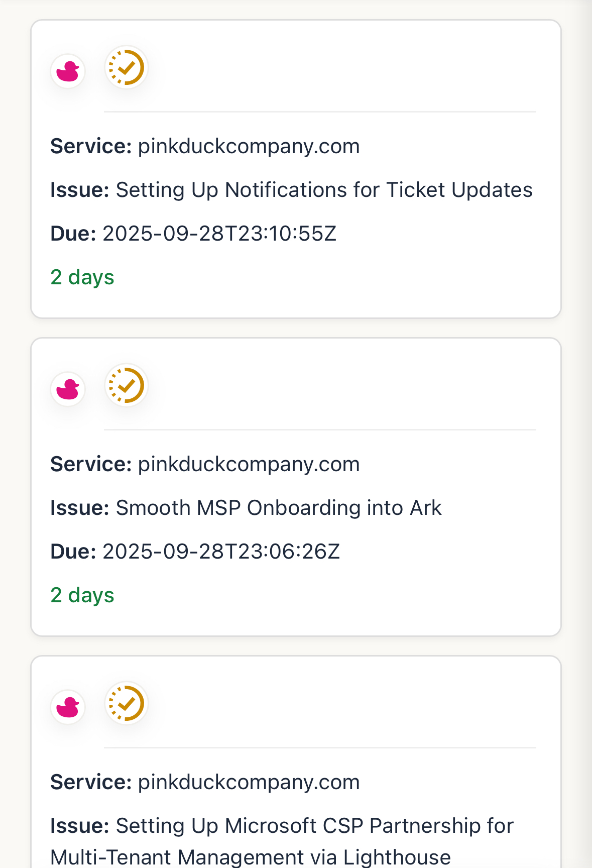This screenshot has width=592, height=868.
Task: Click pending checkmark icon on MSP Onboarding card
Action: [127, 385]
